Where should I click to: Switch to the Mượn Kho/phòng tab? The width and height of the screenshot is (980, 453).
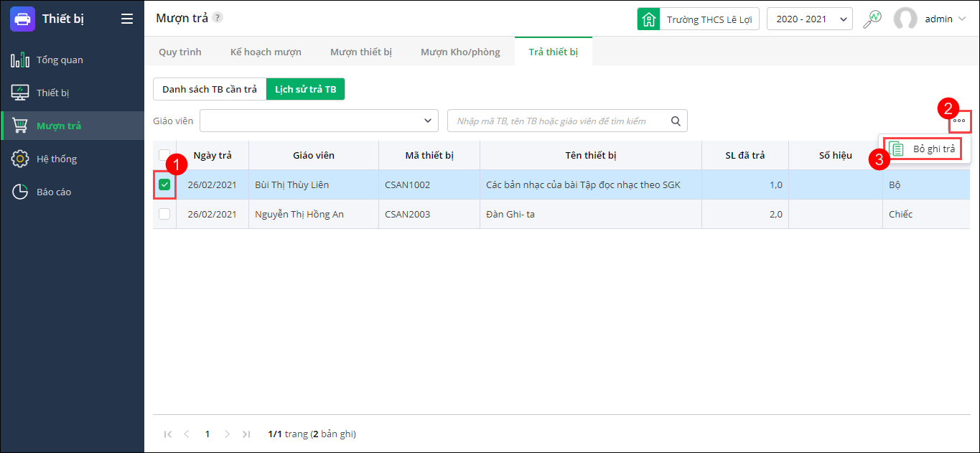[x=460, y=52]
